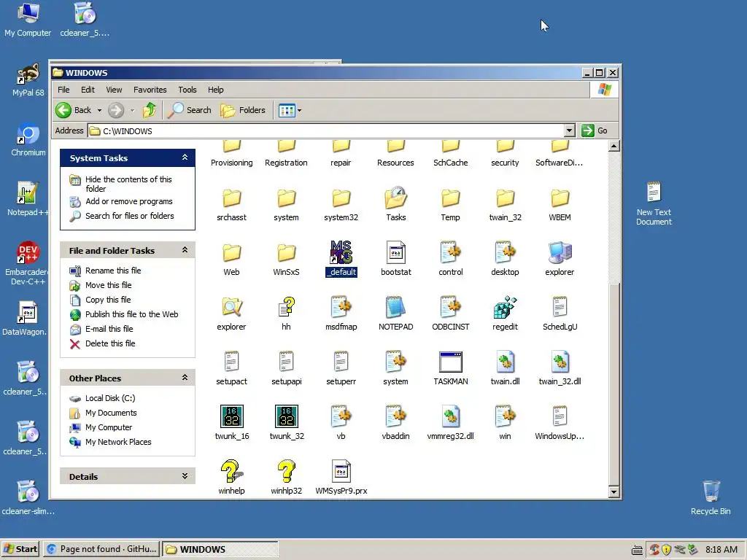The width and height of the screenshot is (747, 560).
Task: Select the _default MS-DOS shortcut icon
Action: [341, 252]
